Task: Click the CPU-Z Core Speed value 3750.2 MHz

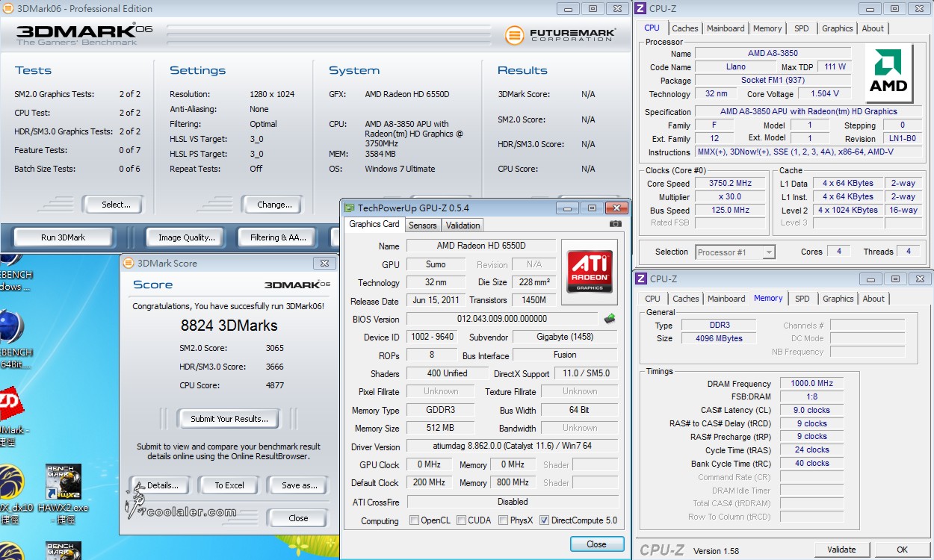Action: point(731,183)
